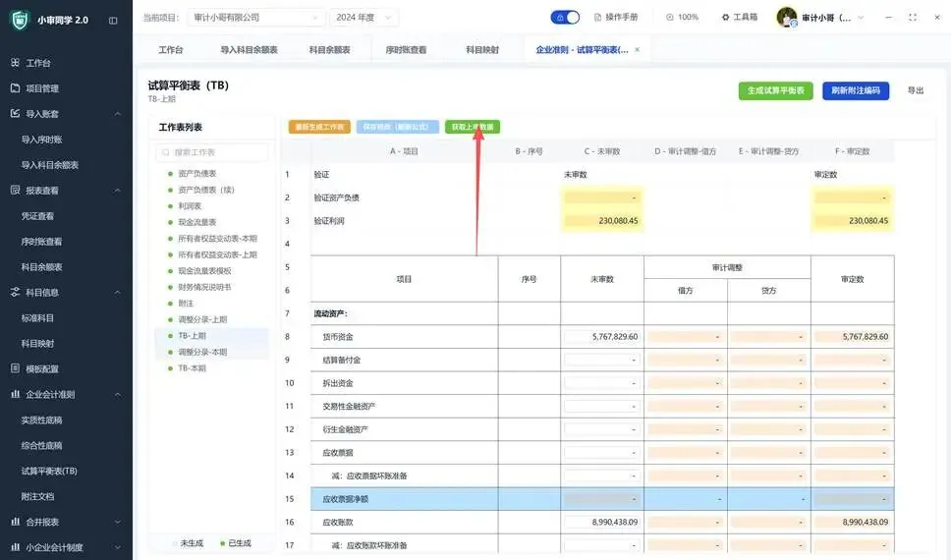Screen dimensions: 951x560
Task: Open the 操作手册 document icon
Action: (x=597, y=18)
